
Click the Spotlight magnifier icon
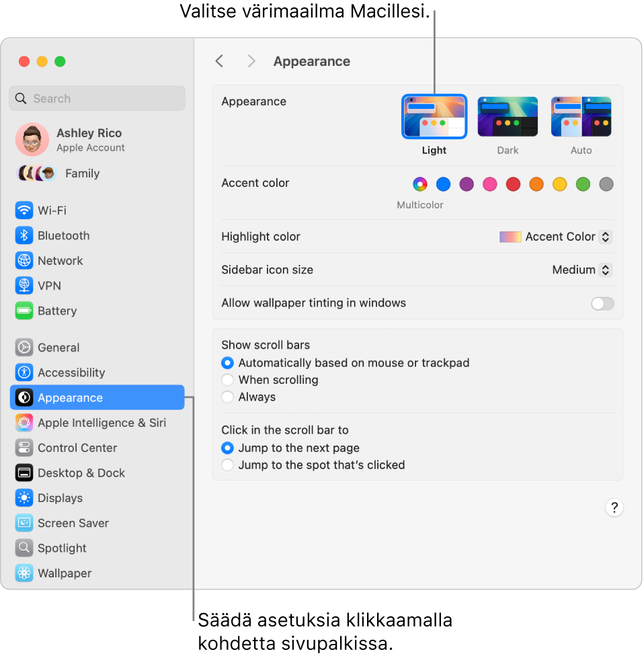[x=24, y=548]
